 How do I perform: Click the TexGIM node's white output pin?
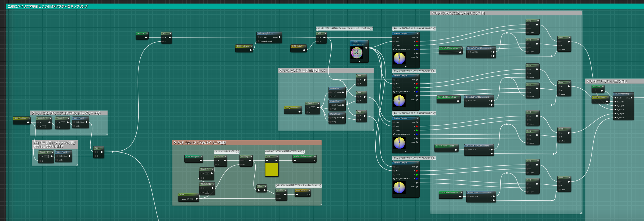(x=366, y=48)
